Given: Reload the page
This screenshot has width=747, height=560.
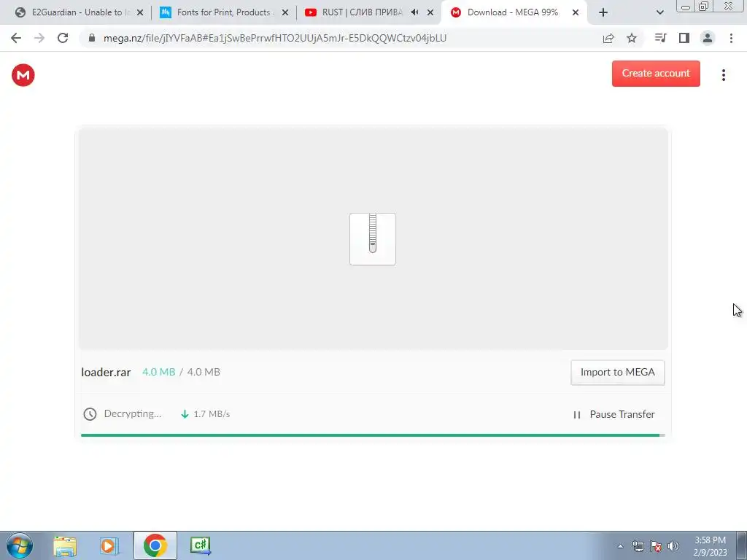Looking at the screenshot, I should point(63,38).
